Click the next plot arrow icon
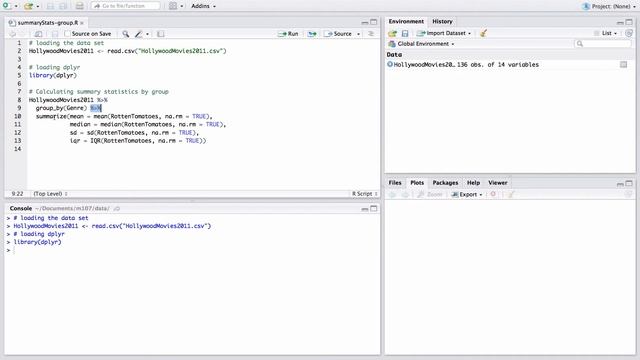This screenshot has width=640, height=360. 405,195
